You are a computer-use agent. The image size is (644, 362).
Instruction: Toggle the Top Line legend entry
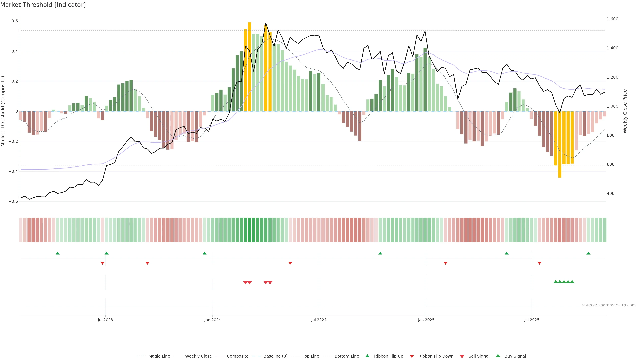tap(311, 356)
